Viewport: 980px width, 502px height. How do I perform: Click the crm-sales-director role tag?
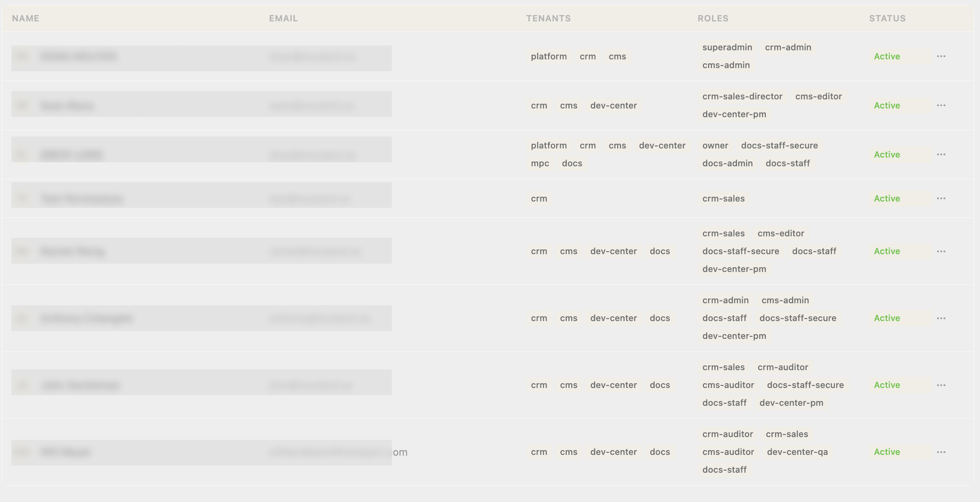742,96
